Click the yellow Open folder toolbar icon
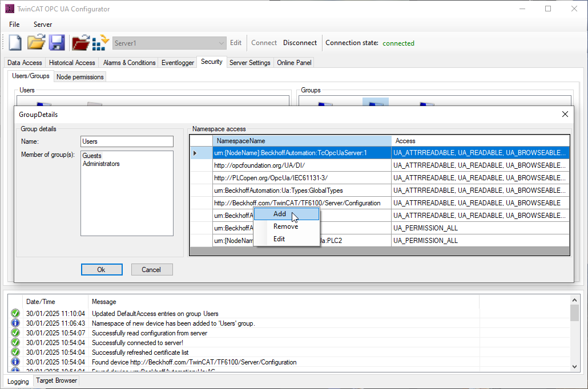This screenshot has width=588, height=389. pyautogui.click(x=36, y=43)
